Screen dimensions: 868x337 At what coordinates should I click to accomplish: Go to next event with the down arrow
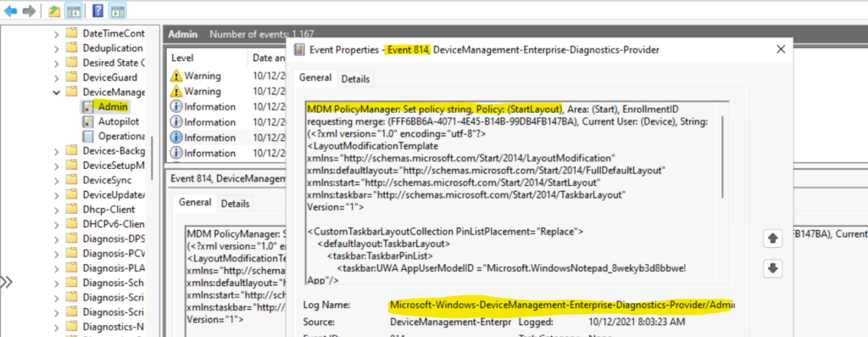pos(772,269)
